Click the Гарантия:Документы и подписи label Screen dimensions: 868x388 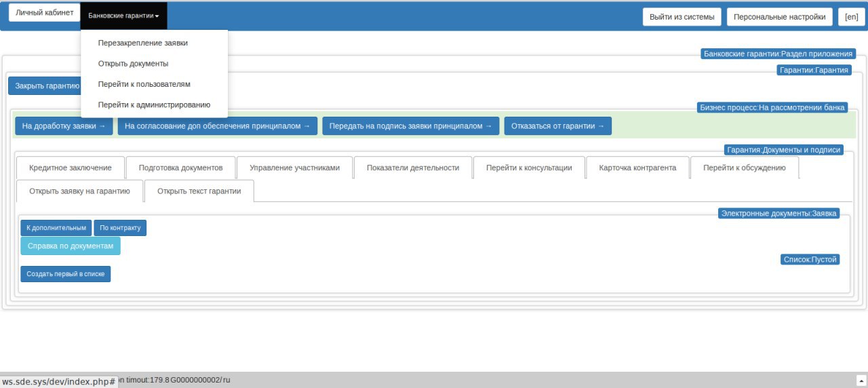point(783,150)
